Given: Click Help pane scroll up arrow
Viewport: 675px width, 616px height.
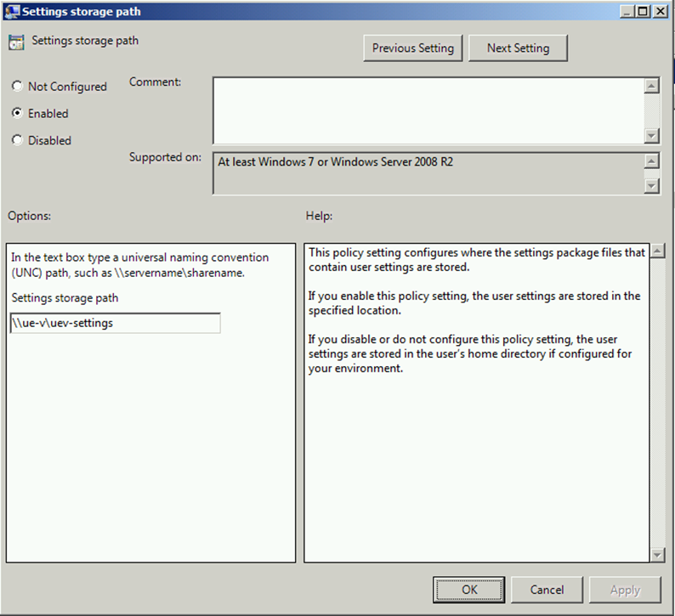Looking at the screenshot, I should pyautogui.click(x=657, y=251).
